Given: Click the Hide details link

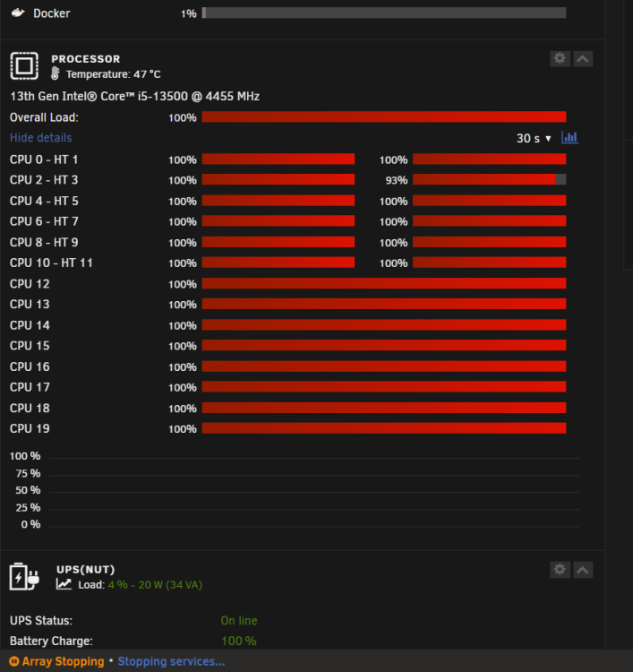Looking at the screenshot, I should pos(40,138).
